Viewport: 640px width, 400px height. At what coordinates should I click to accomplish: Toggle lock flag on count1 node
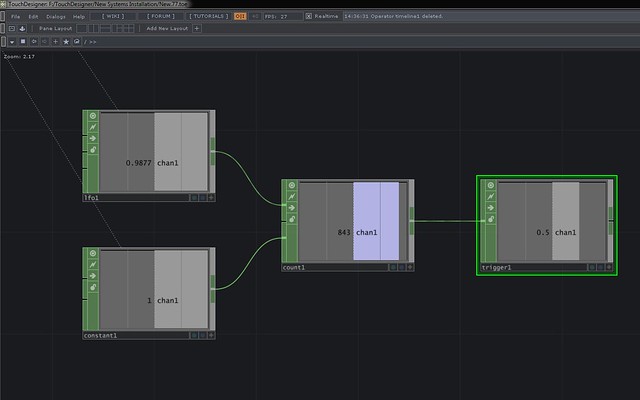pos(291,218)
